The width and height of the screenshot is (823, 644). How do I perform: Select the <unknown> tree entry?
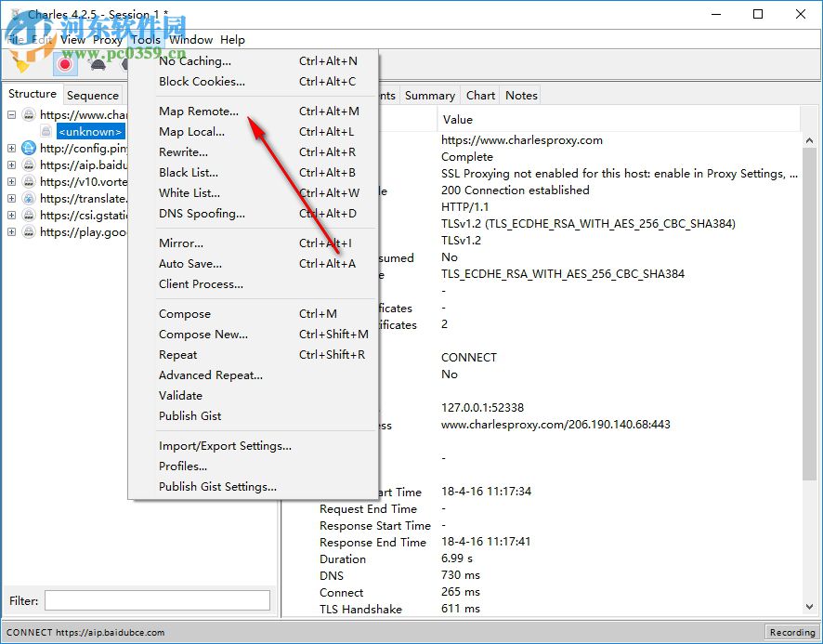(91, 131)
